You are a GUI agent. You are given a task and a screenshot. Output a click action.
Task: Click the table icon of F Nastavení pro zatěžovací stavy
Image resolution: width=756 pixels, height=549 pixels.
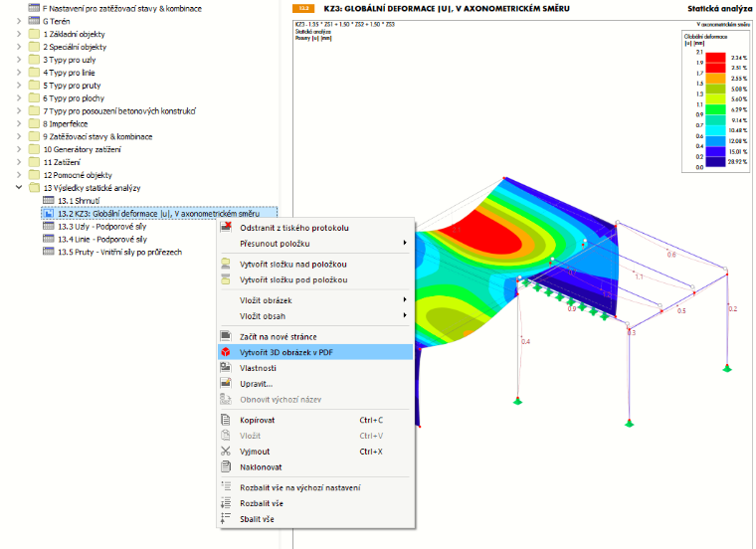(34, 8)
